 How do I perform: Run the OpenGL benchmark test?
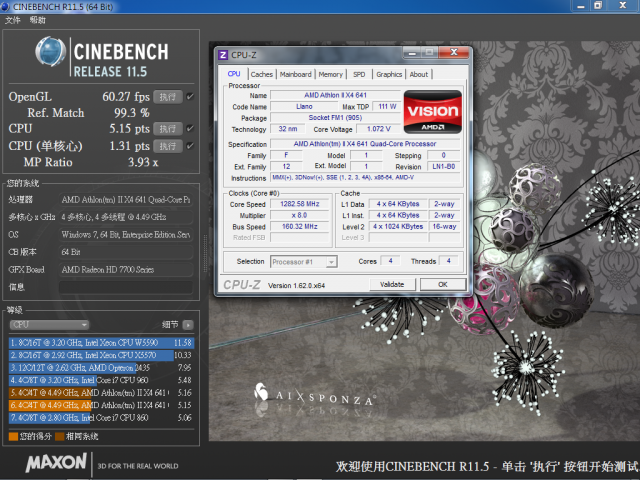[168, 97]
